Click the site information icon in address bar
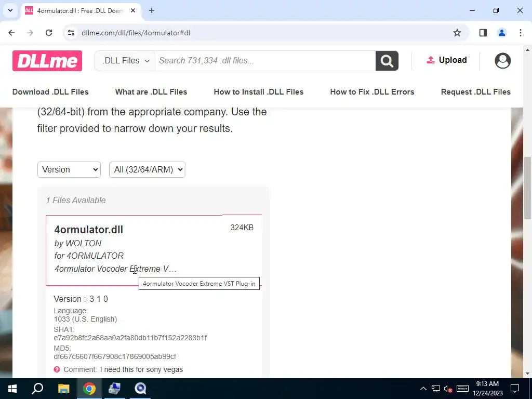This screenshot has height=399, width=532. (x=71, y=33)
